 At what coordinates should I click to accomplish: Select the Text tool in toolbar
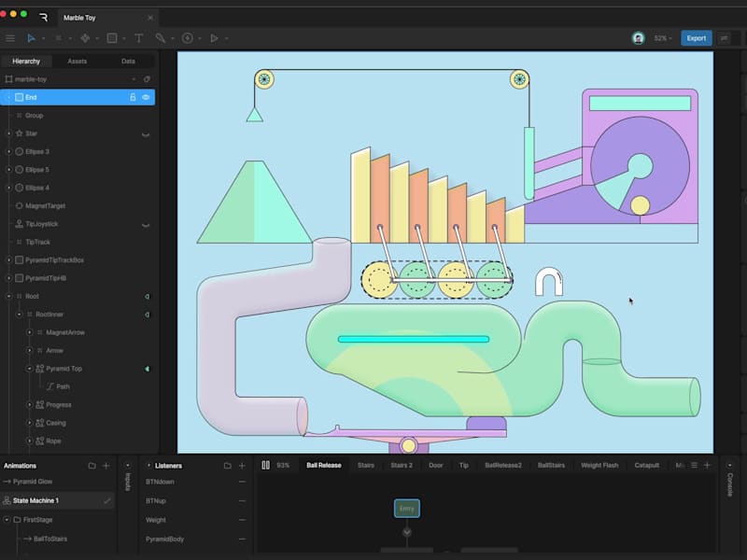pos(138,38)
